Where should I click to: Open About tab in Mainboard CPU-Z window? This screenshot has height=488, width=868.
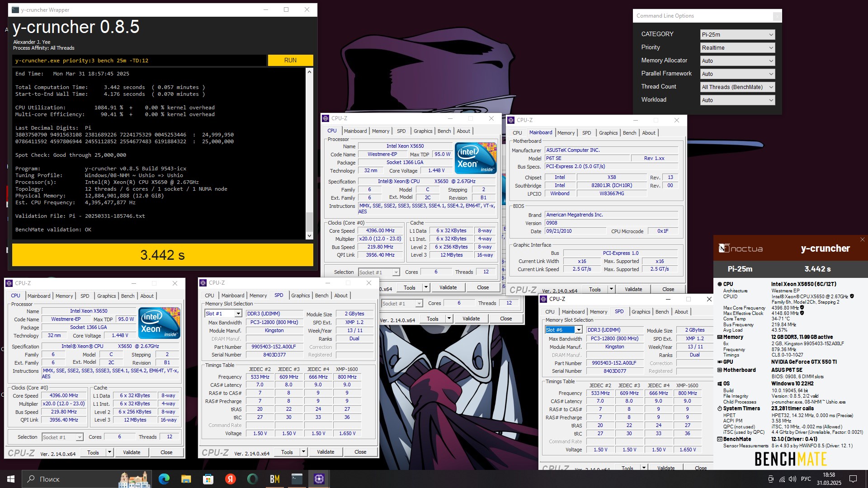649,133
